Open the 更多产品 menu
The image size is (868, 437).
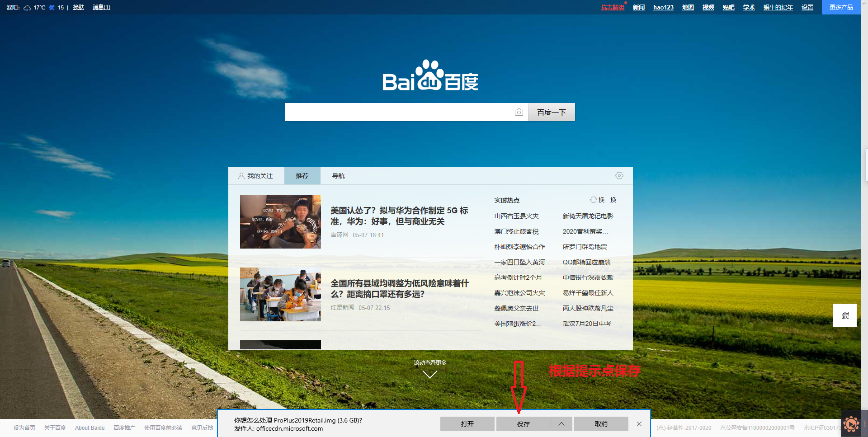tap(841, 7)
